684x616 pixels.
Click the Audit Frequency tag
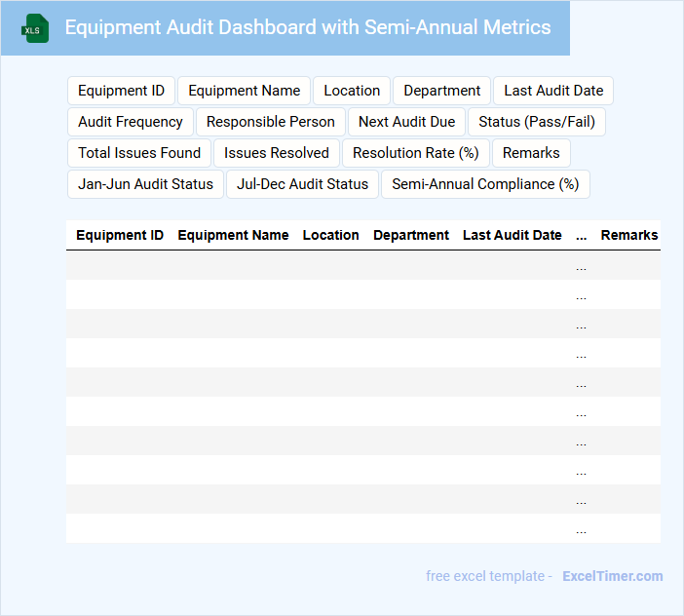pyautogui.click(x=131, y=122)
